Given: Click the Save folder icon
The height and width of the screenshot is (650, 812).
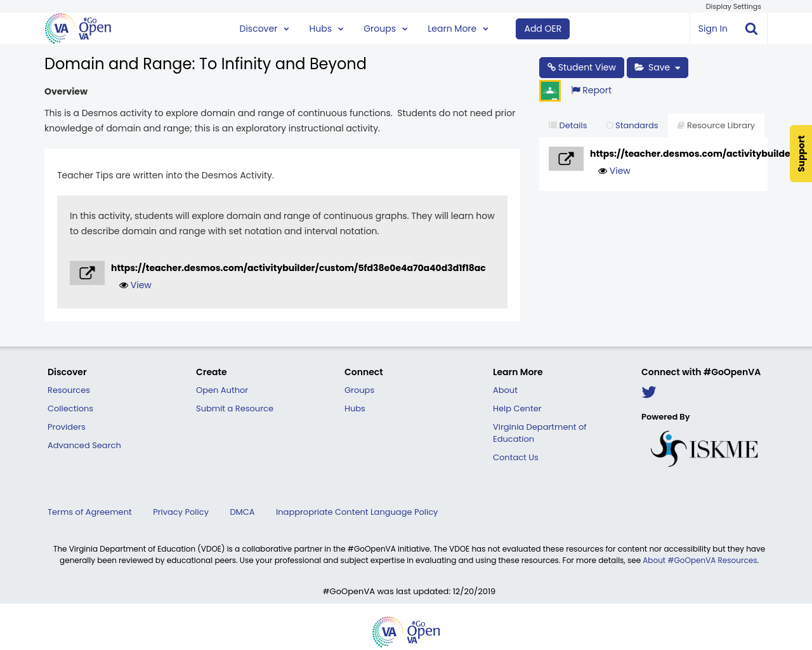Looking at the screenshot, I should point(639,66).
